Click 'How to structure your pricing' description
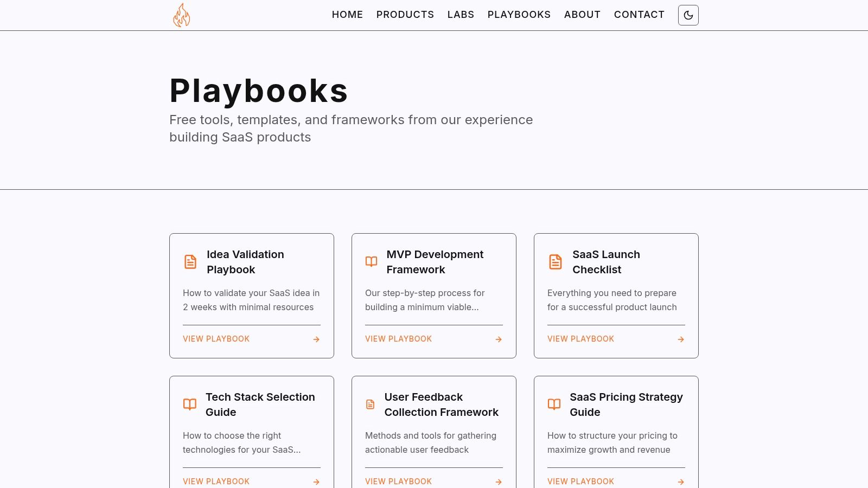This screenshot has height=488, width=868. pos(612,442)
